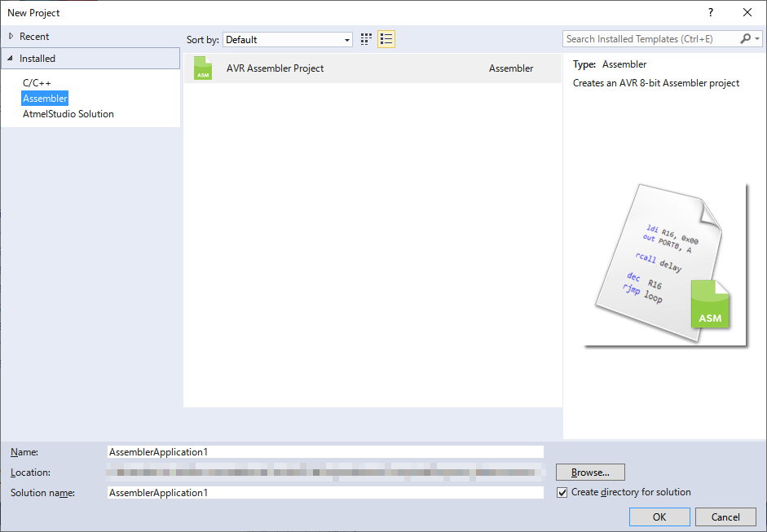Expand the Recent tree node
The height and width of the screenshot is (532, 767).
(11, 36)
